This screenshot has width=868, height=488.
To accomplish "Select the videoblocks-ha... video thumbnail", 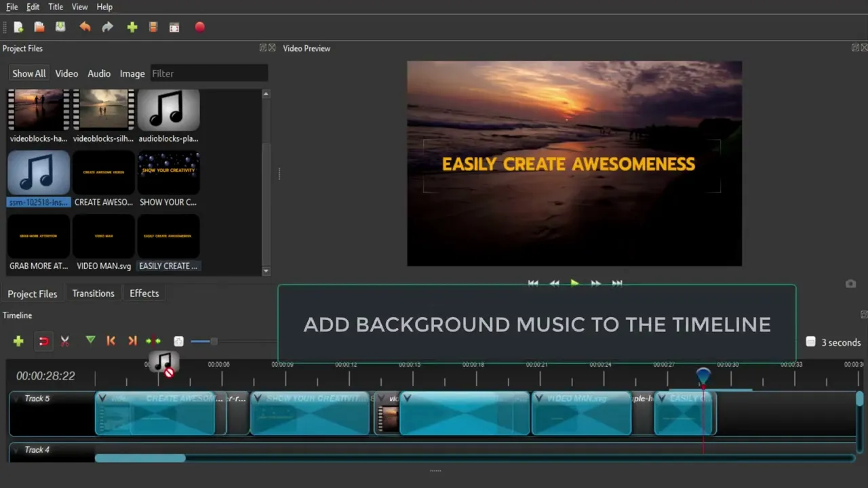I will click(x=39, y=110).
